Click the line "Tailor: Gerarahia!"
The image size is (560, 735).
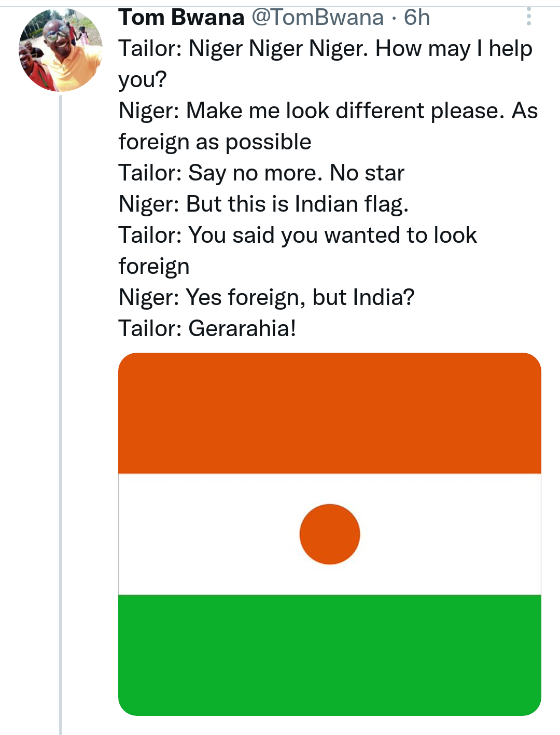pos(207,328)
